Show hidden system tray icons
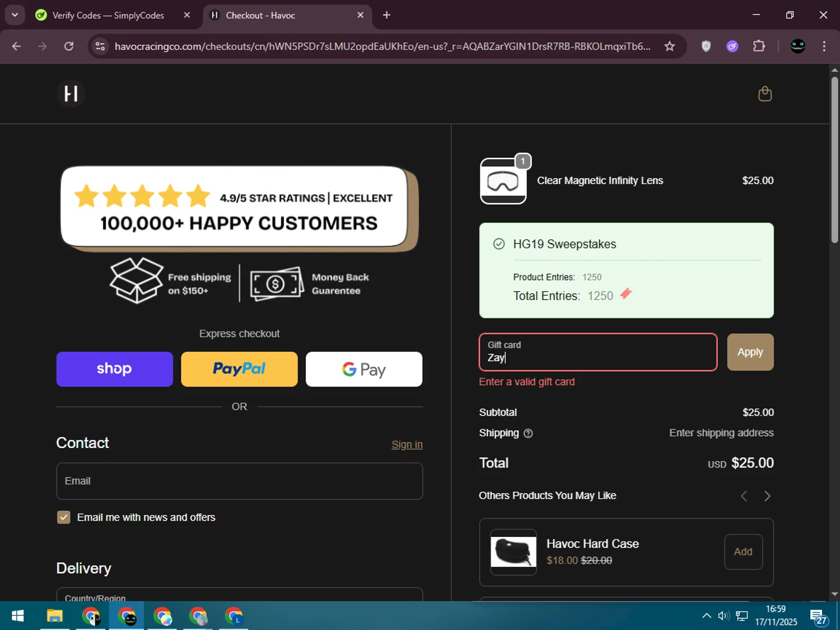This screenshot has height=630, width=840. click(x=707, y=616)
